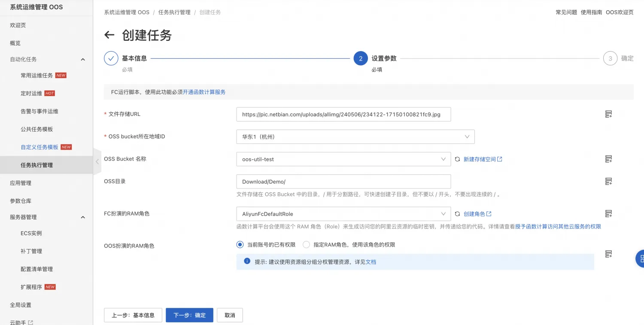This screenshot has height=325, width=644.
Task: Click OOS欢迎页 in the top right
Action: pos(620,12)
